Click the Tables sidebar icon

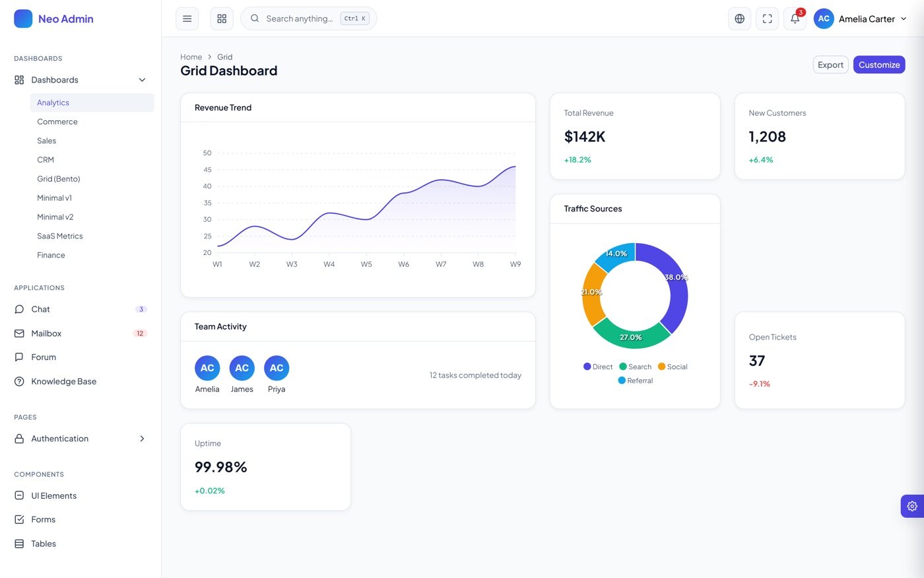point(19,544)
